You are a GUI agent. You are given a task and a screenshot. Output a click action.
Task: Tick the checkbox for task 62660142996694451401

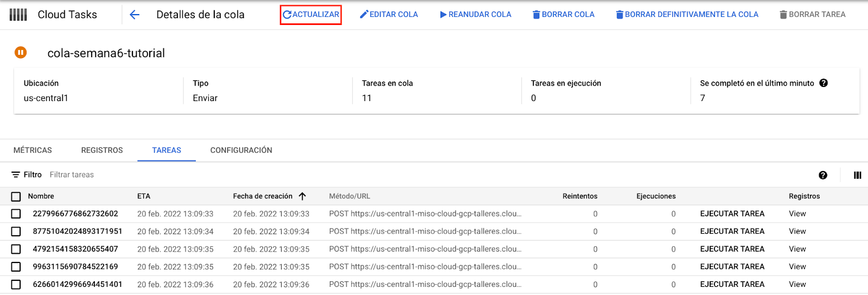pos(16,285)
